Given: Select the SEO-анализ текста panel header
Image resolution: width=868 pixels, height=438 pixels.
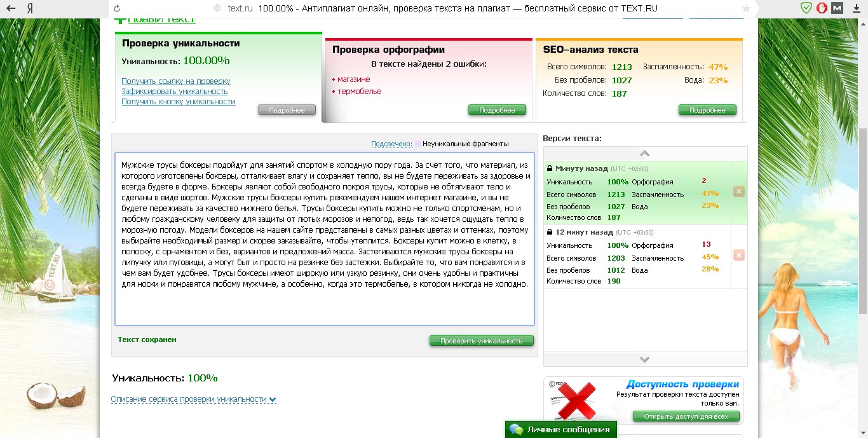Looking at the screenshot, I should pyautogui.click(x=591, y=50).
